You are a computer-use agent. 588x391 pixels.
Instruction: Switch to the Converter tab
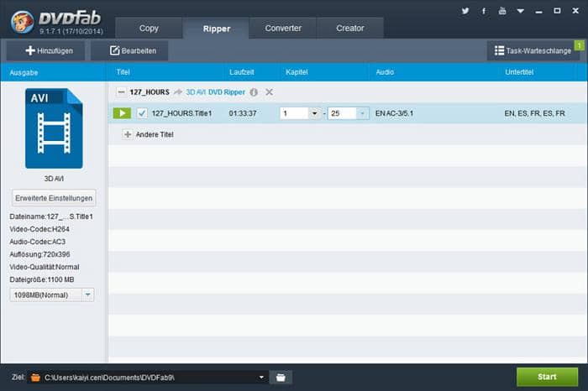pyautogui.click(x=283, y=28)
